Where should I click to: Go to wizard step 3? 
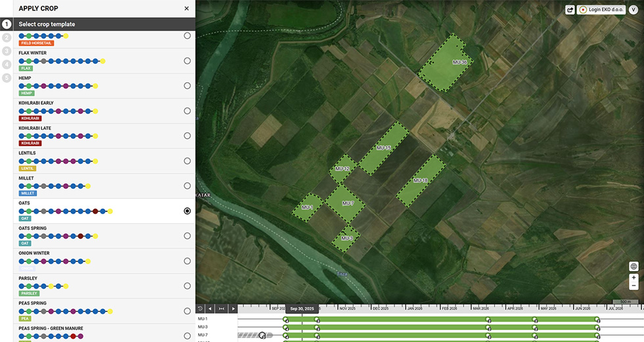[6, 51]
